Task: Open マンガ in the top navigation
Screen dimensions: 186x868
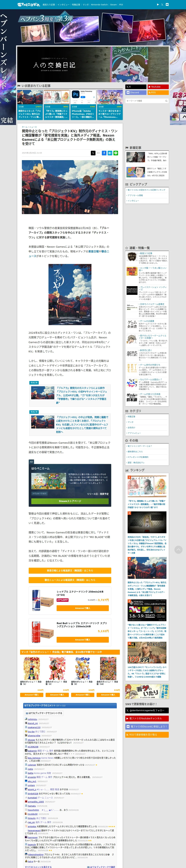Action: coord(86,5)
